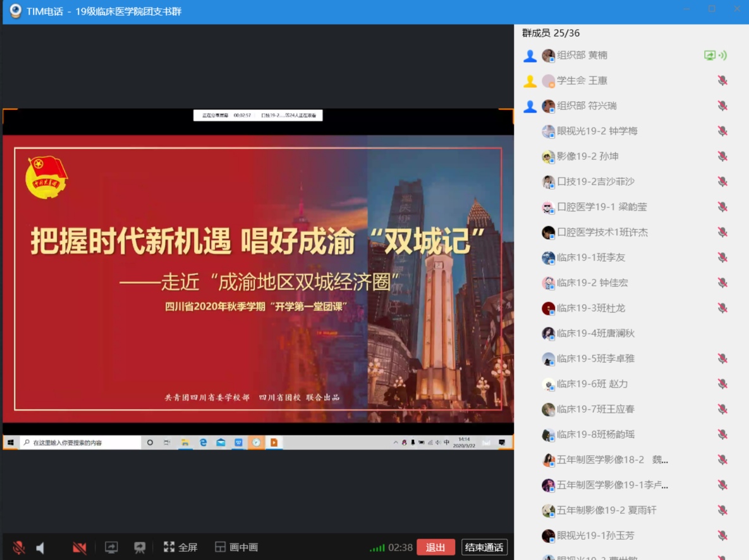
Task: Click the 群成员 25/36 header
Action: [551, 33]
